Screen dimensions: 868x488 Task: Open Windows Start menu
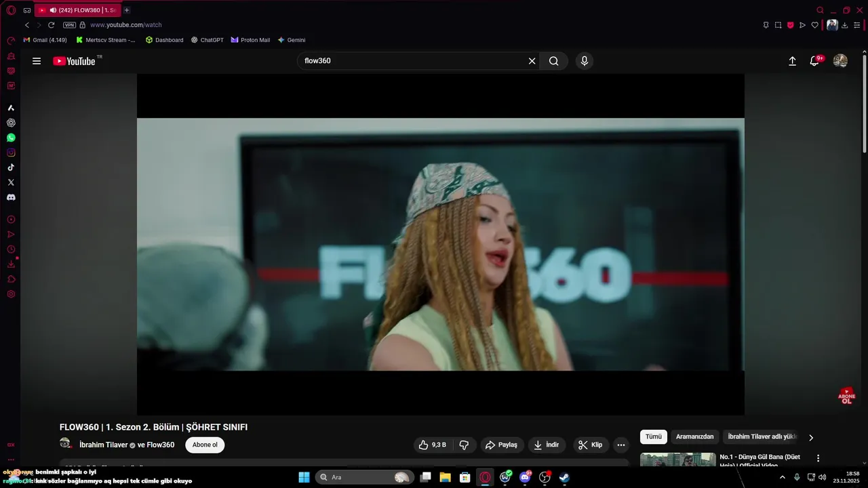[x=304, y=477]
